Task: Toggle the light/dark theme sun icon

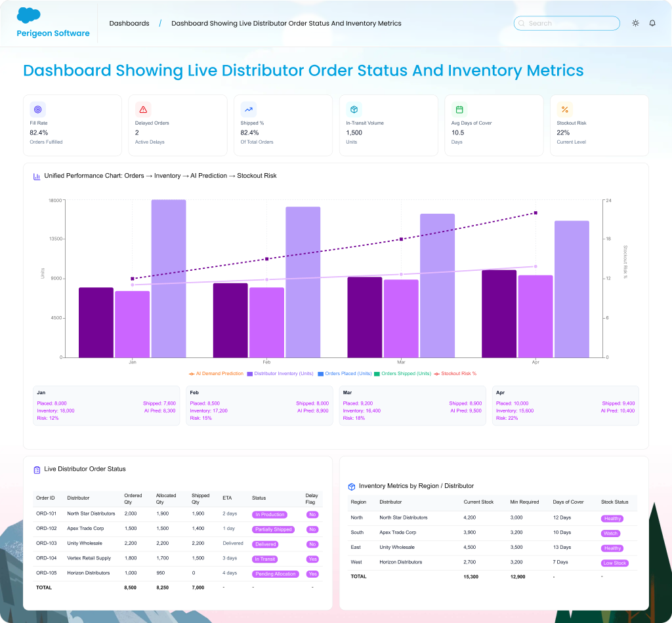Action: coord(635,23)
